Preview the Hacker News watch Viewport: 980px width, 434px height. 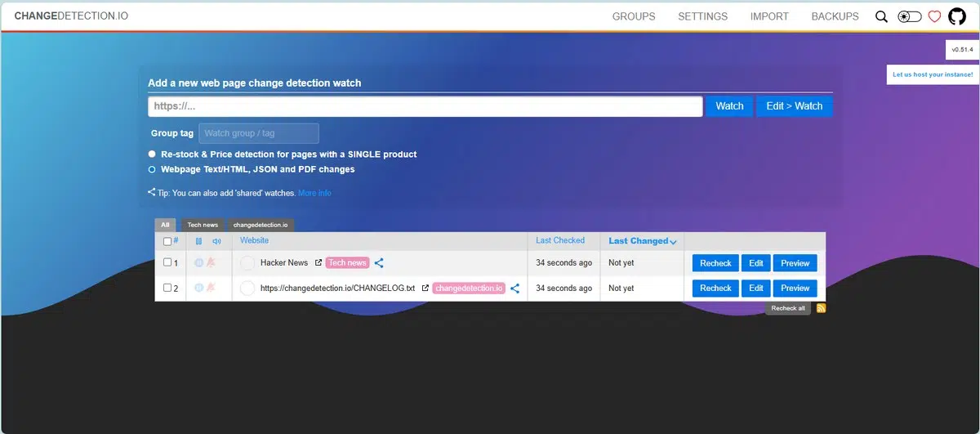pyautogui.click(x=795, y=263)
